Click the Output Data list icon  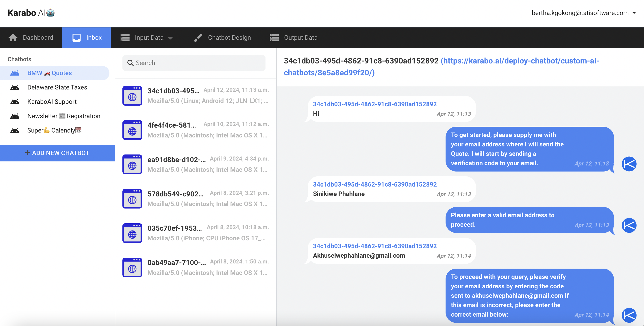pyautogui.click(x=274, y=37)
